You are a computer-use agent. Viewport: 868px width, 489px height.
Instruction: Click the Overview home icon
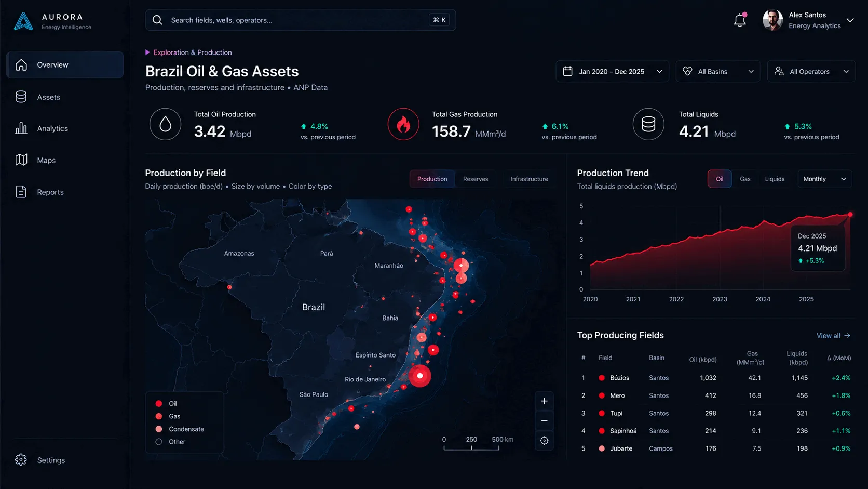tap(21, 65)
